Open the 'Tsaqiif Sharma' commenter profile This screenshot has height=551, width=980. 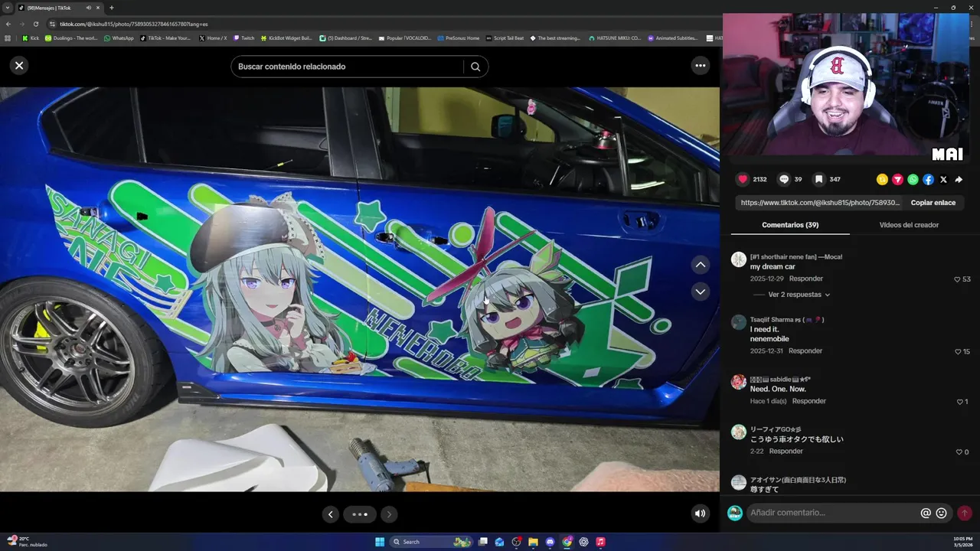787,320
